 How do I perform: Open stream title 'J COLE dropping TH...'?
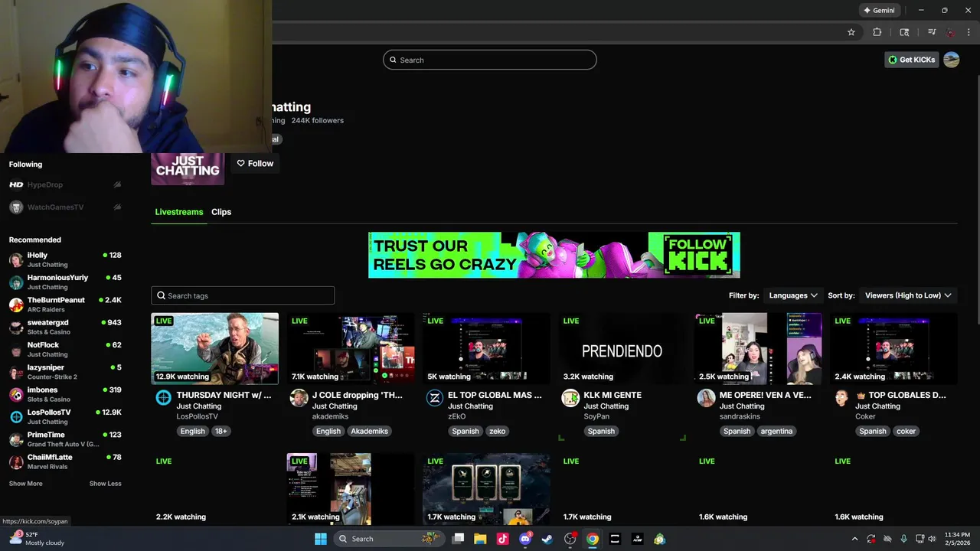[x=357, y=395]
